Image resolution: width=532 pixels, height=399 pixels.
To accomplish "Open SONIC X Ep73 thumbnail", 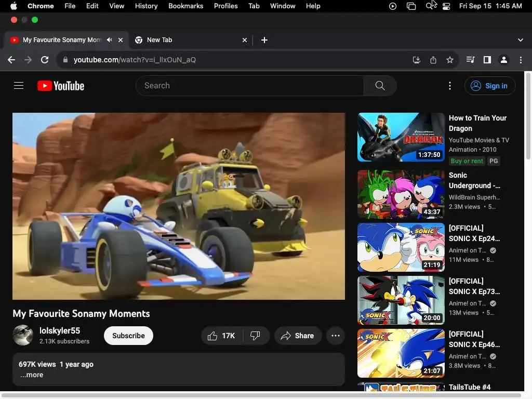I will pos(401,300).
